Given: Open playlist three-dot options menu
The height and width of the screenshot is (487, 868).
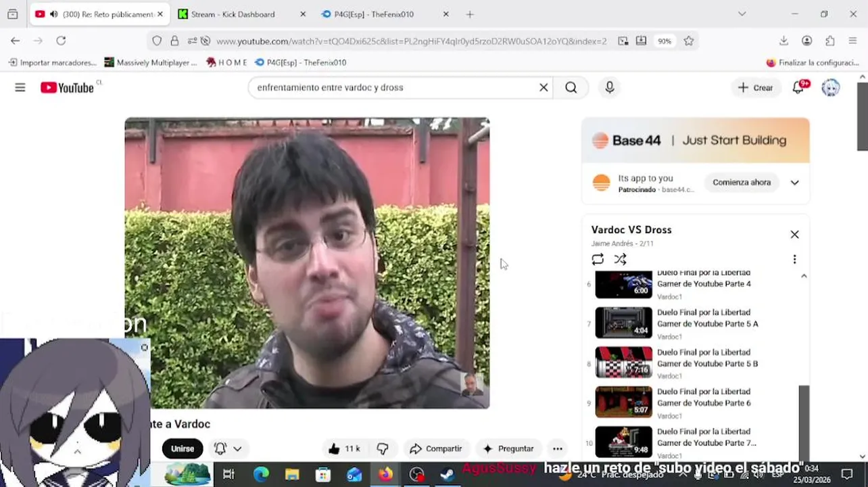Looking at the screenshot, I should [795, 259].
